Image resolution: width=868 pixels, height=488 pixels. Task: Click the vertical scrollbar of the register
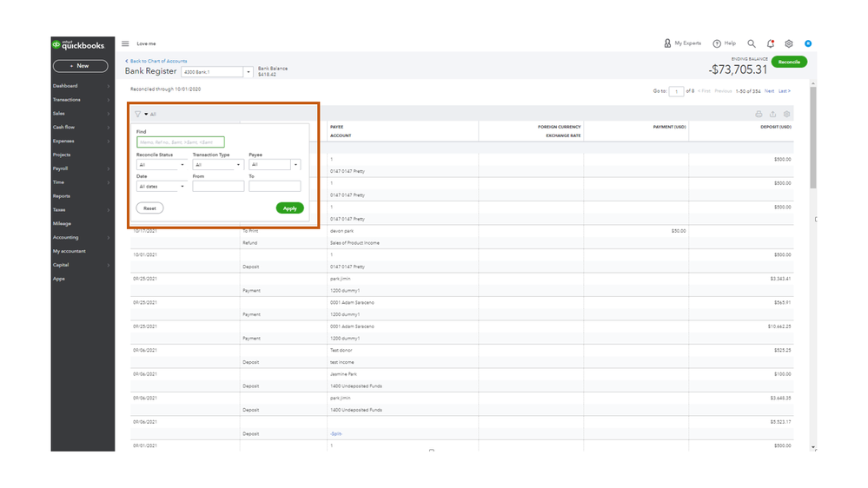click(812, 137)
